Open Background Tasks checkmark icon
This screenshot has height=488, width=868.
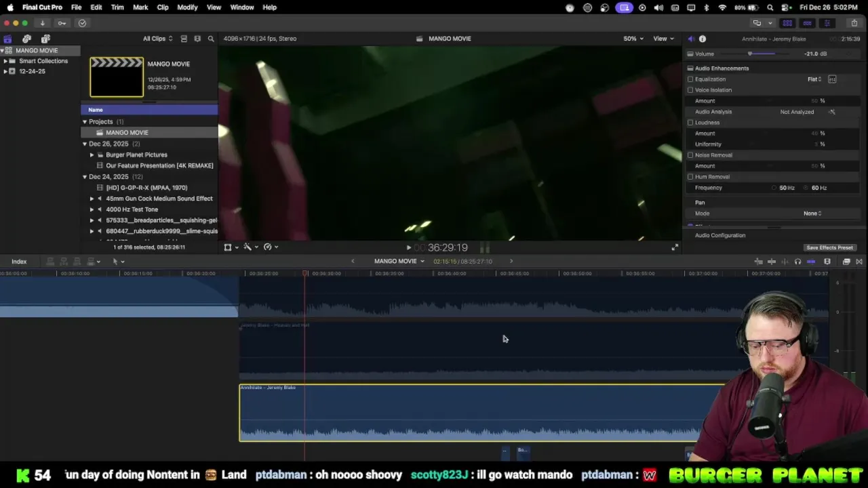pos(82,23)
